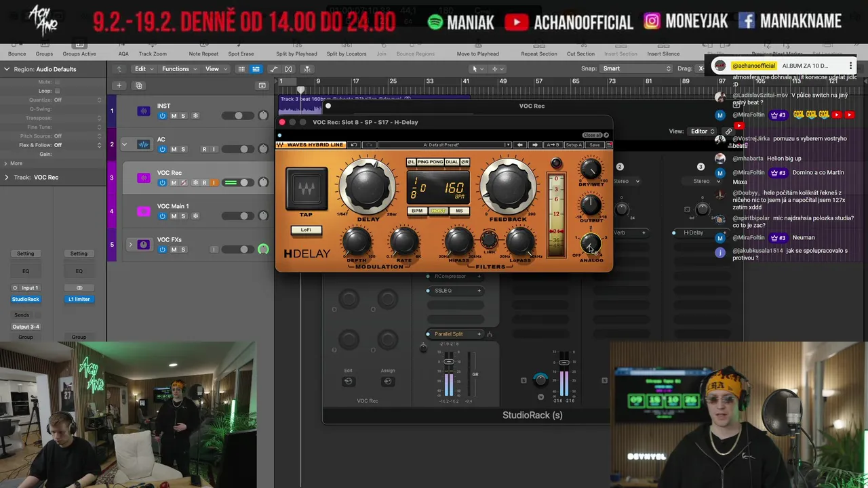Click the ANALOG mode knob
Viewport: 868px width, 488px height.
pos(591,245)
